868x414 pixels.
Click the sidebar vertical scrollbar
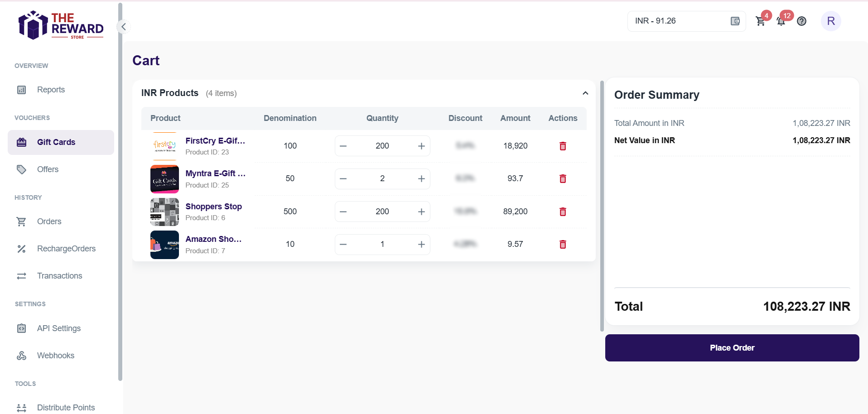[120, 192]
